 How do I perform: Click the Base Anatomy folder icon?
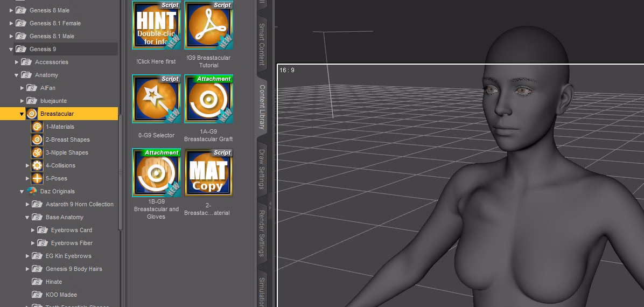37,217
